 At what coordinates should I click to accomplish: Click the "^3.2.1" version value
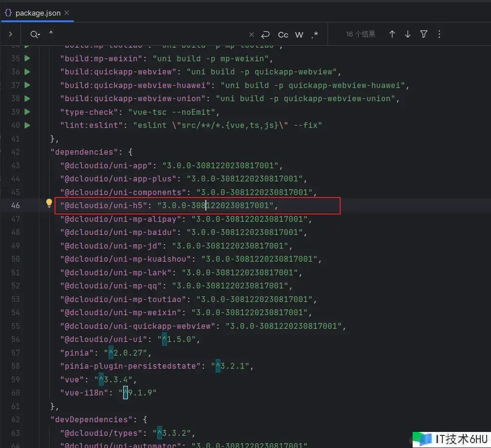(230, 366)
